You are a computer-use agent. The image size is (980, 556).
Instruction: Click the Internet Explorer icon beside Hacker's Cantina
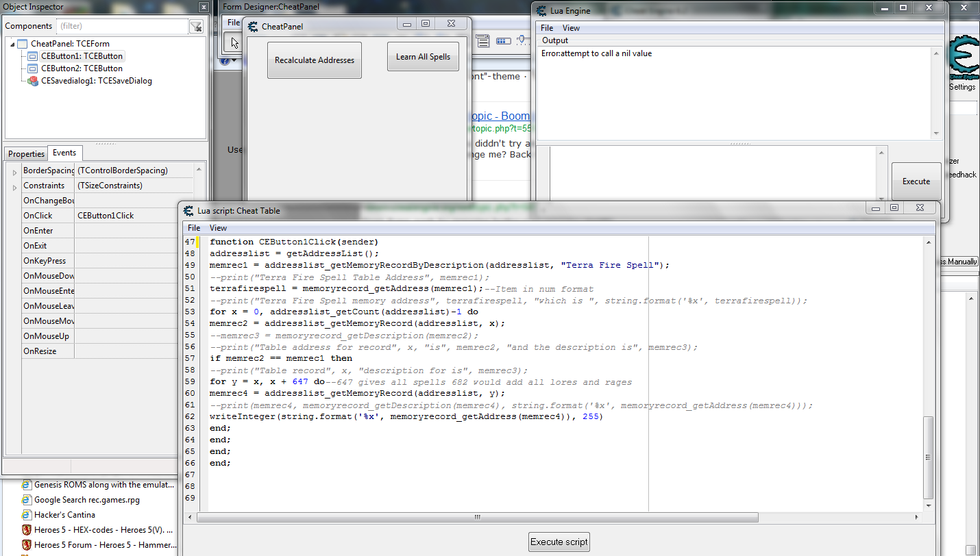(27, 514)
